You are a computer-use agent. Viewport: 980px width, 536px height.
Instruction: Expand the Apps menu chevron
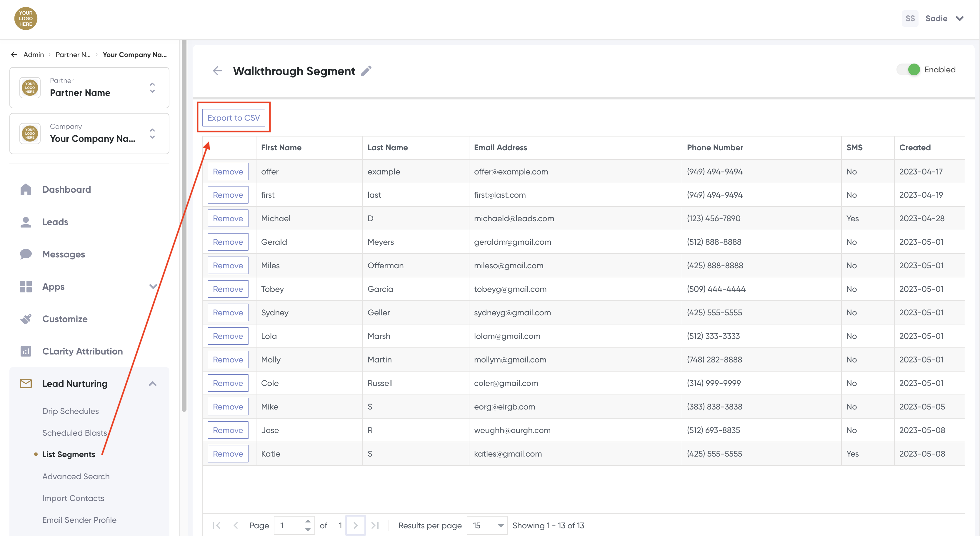coord(153,287)
